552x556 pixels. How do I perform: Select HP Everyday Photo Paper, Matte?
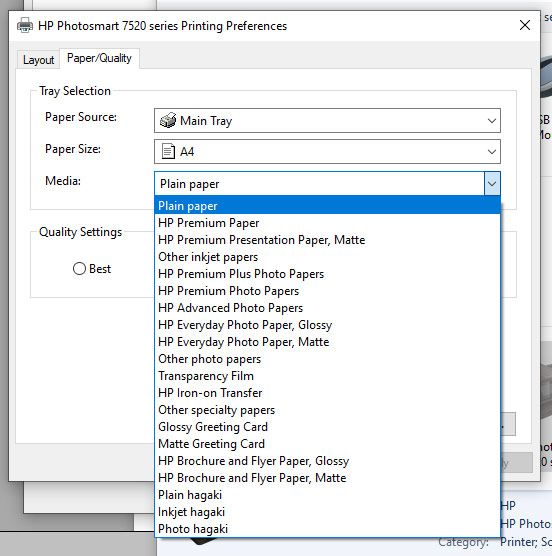327,342
